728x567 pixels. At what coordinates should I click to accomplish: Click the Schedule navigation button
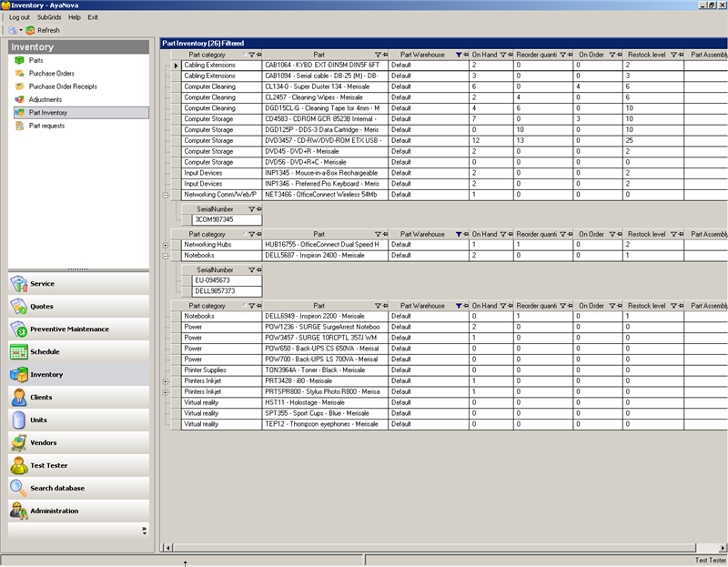79,352
